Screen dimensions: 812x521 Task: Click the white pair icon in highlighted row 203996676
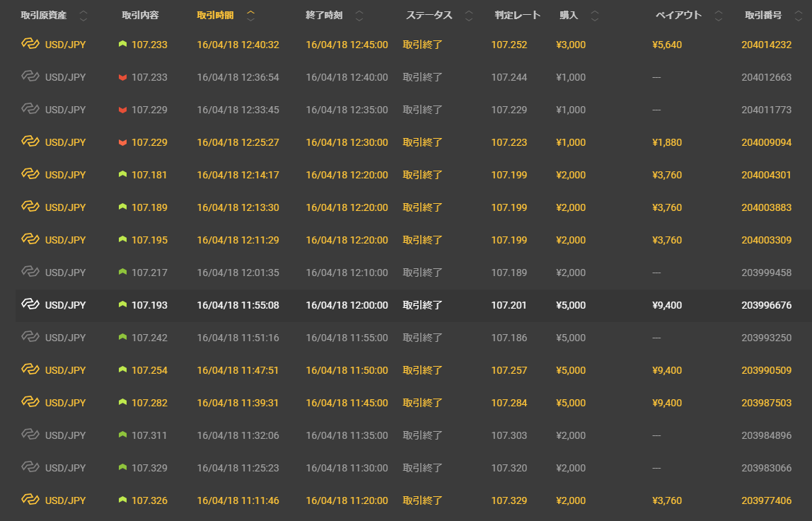click(x=30, y=305)
